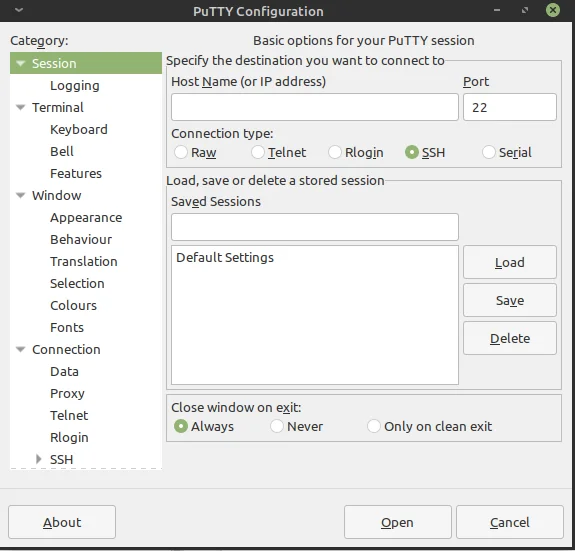
Task: Collapse the Window tree category
Action: click(21, 195)
